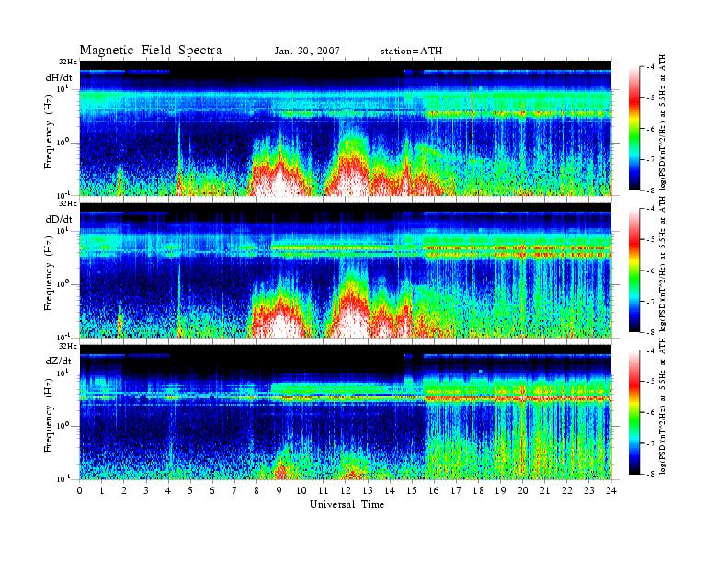Click the "Universal Time" axis title
This screenshot has height=563, width=728.
[x=347, y=504]
